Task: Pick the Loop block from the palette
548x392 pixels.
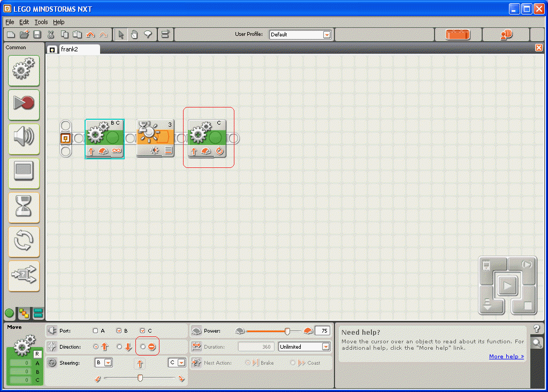Action: tap(24, 241)
